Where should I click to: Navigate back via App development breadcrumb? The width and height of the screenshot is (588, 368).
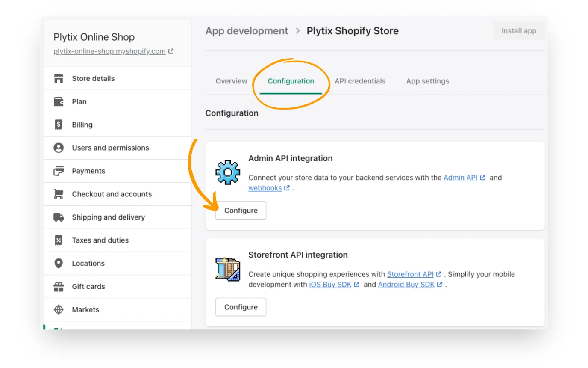pyautogui.click(x=247, y=30)
